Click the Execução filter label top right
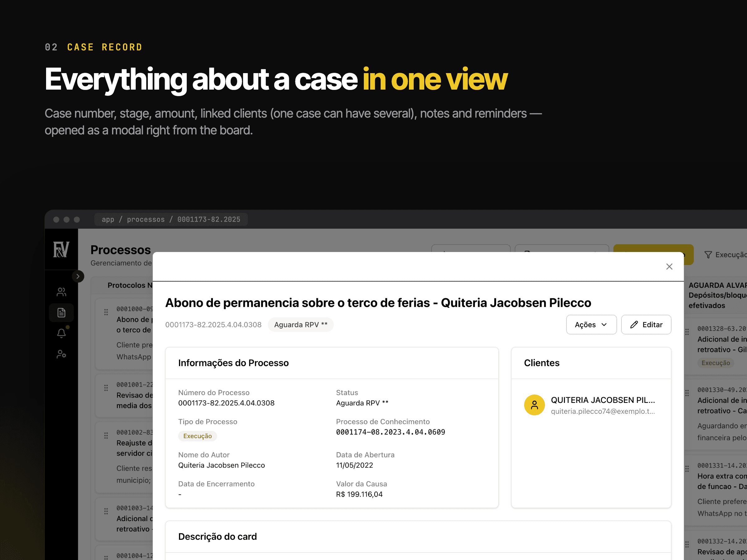The height and width of the screenshot is (560, 747). click(x=731, y=254)
